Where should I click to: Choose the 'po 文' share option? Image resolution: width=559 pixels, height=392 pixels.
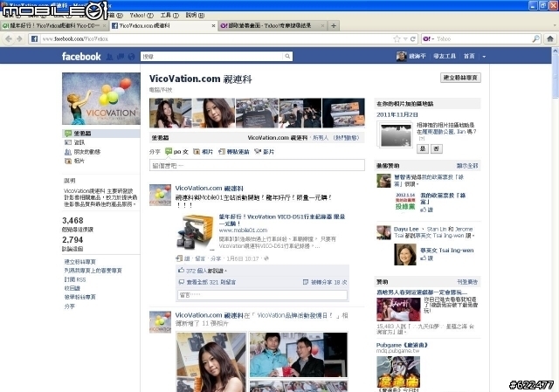point(176,151)
